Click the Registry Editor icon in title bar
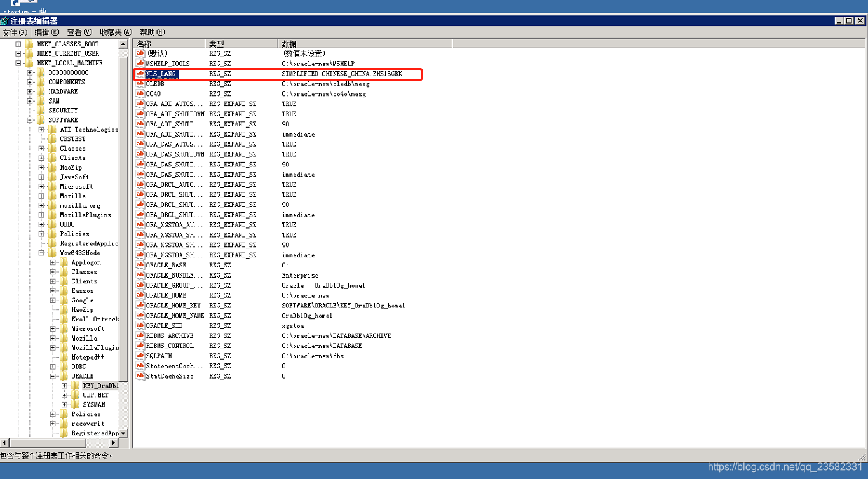The width and height of the screenshot is (868, 479). [x=5, y=20]
